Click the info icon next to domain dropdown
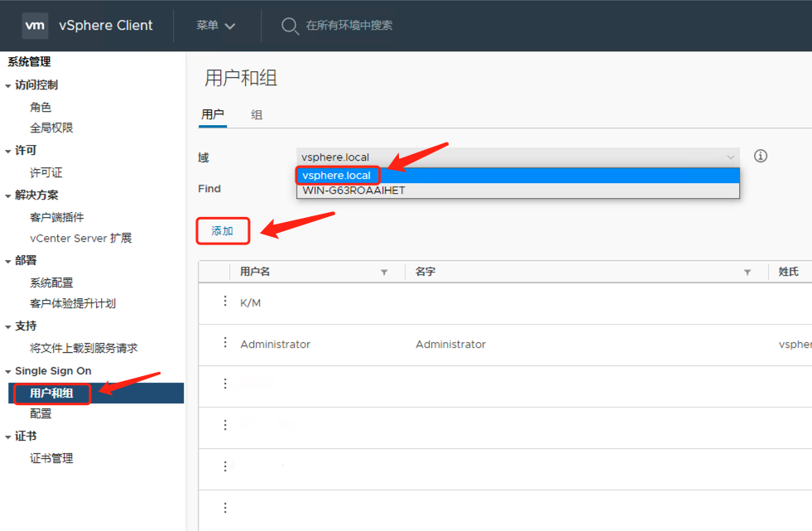Image resolution: width=812 pixels, height=531 pixels. click(x=760, y=156)
